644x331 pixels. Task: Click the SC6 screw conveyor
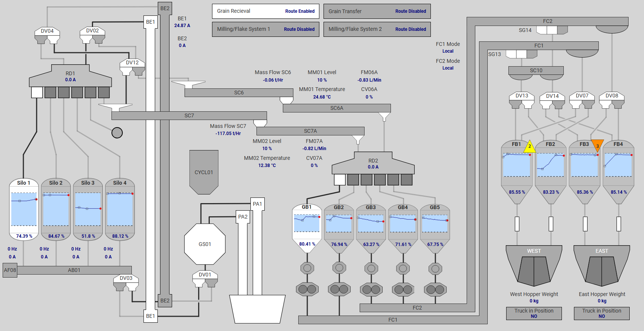[239, 93]
